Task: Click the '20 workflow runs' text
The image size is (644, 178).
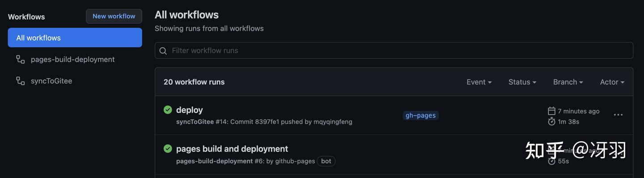Action: 194,82
